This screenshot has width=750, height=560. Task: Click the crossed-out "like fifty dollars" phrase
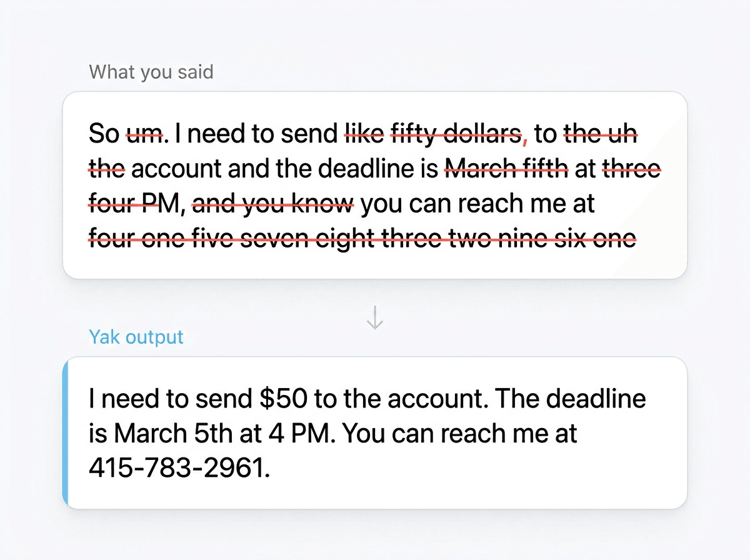click(x=433, y=133)
